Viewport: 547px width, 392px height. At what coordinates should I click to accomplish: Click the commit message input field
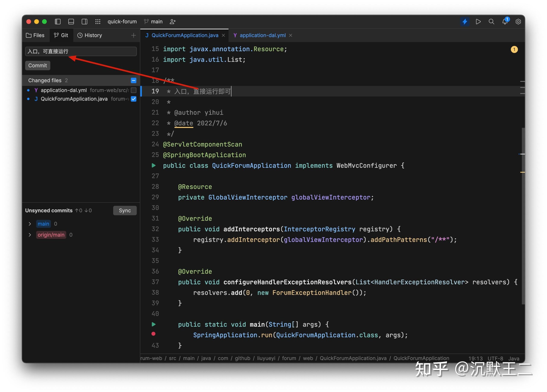[x=81, y=51]
